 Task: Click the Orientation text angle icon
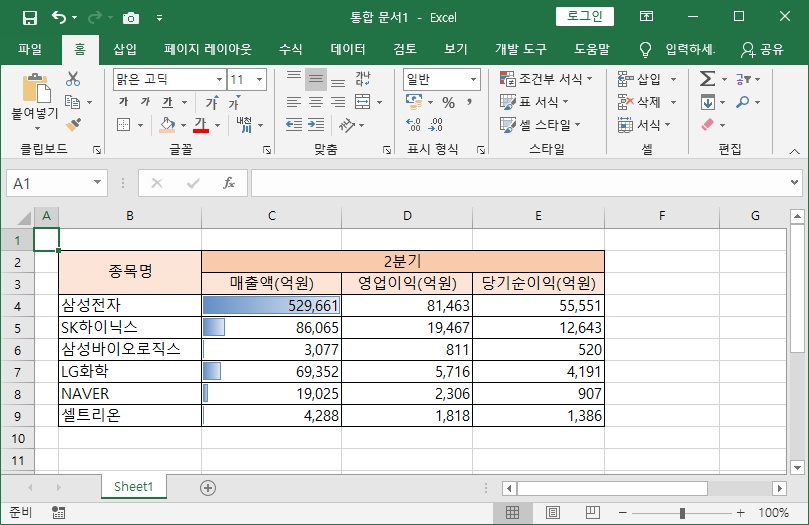click(x=347, y=124)
